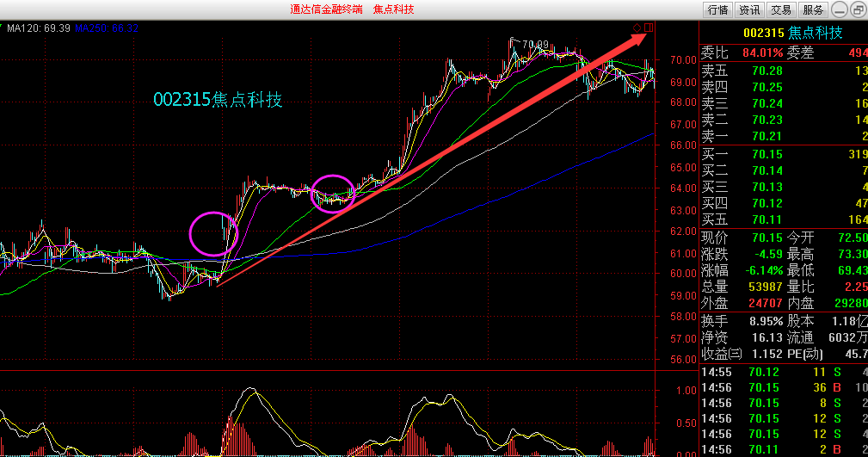The image size is (868, 457).
Task: Select 卖一 ask price 70.21
Action: (767, 136)
